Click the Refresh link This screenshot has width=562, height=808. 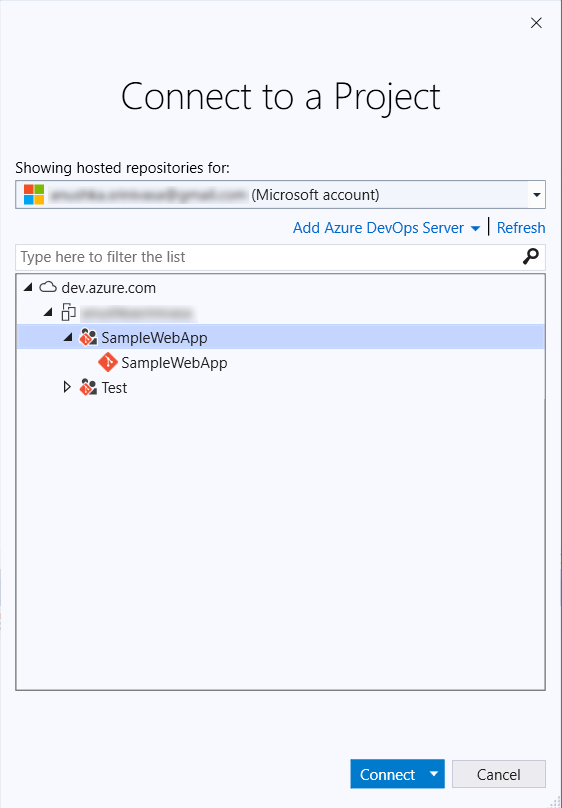[x=521, y=228]
